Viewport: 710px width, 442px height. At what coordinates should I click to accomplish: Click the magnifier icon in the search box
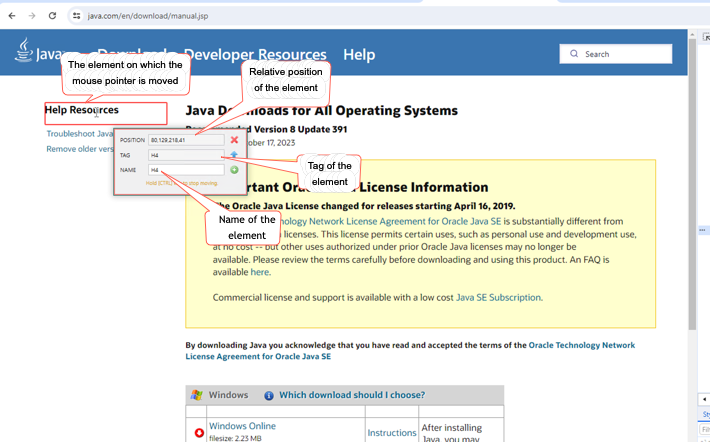point(574,54)
